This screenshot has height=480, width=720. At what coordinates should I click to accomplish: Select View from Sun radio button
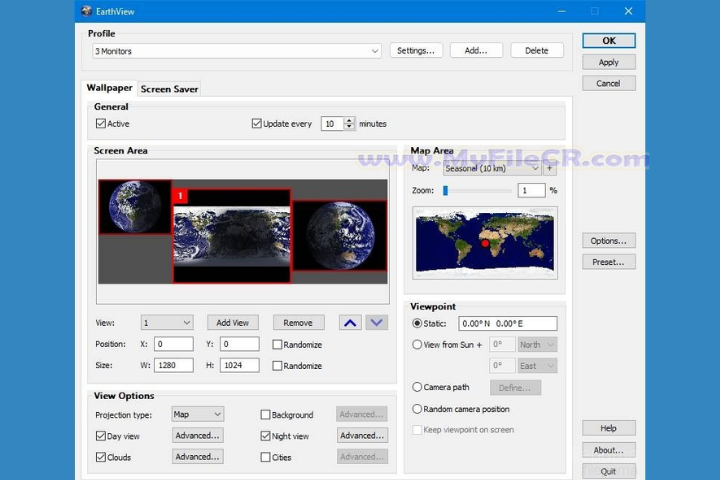click(x=417, y=344)
